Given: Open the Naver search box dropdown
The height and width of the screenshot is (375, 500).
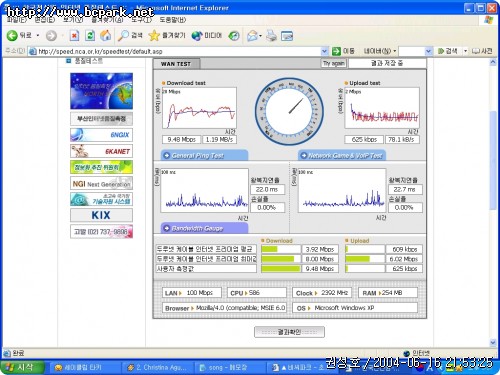Looking at the screenshot, I should click(429, 51).
